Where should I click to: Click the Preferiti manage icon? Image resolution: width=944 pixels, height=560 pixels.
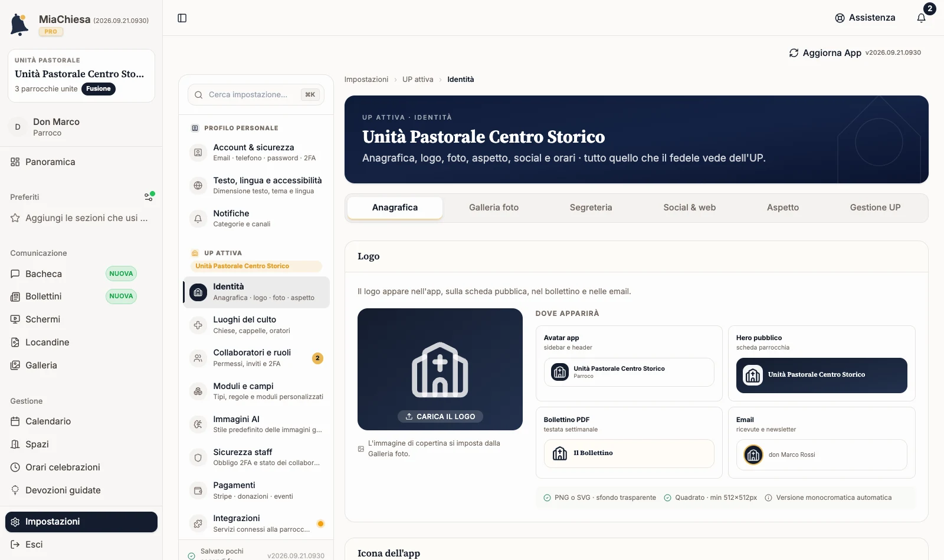149,196
